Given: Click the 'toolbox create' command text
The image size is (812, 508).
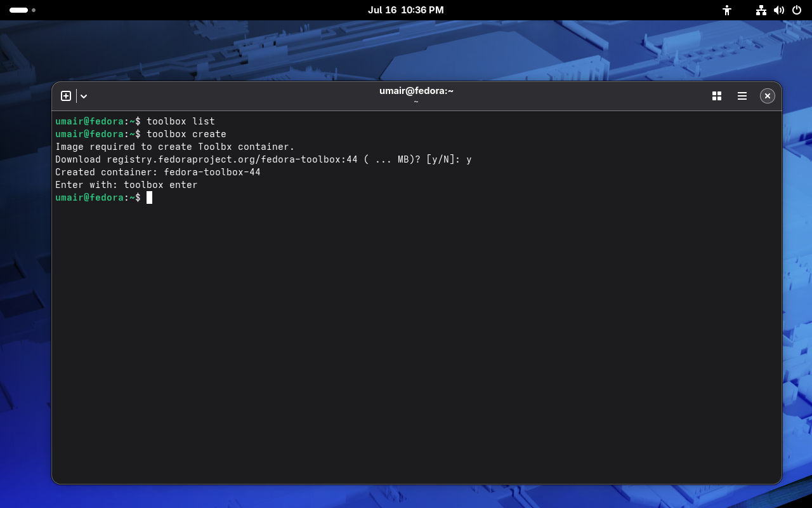Looking at the screenshot, I should tap(187, 134).
